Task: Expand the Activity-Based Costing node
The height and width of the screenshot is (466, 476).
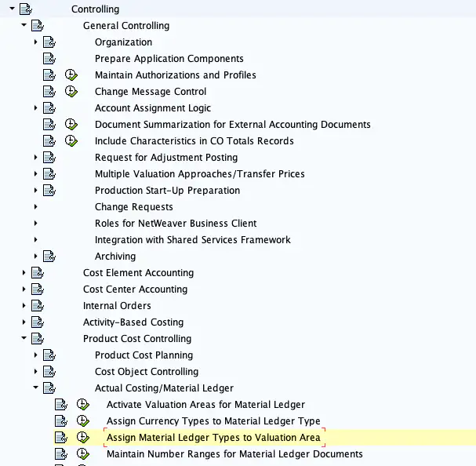Action: click(x=24, y=322)
